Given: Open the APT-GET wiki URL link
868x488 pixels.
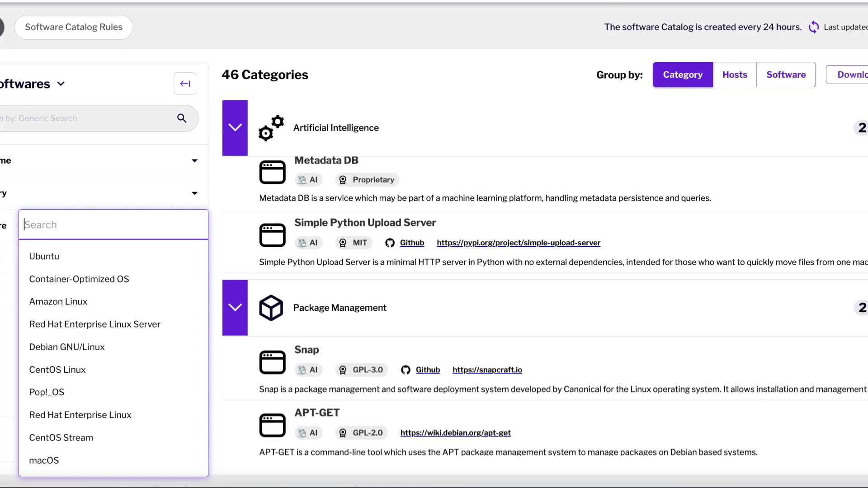Looking at the screenshot, I should point(455,432).
